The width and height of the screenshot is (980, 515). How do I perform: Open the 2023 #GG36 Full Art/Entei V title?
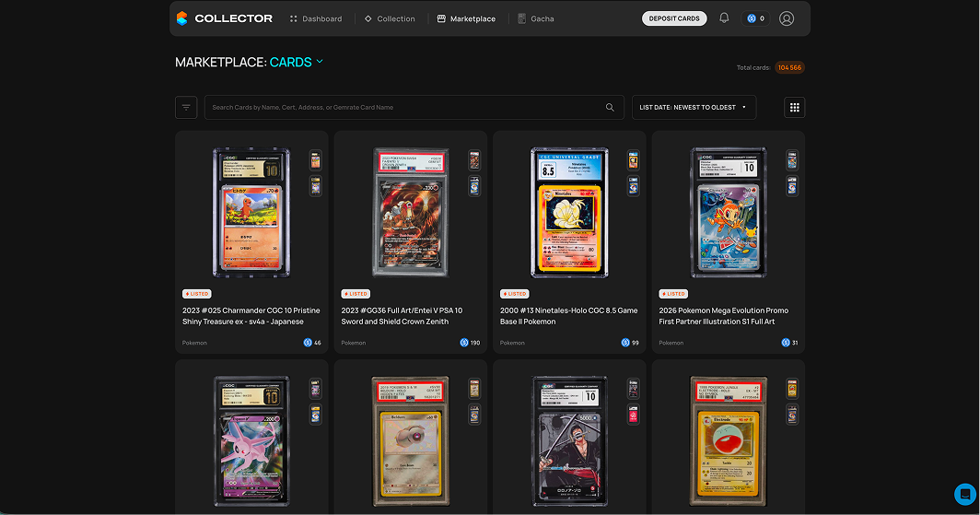coord(402,316)
